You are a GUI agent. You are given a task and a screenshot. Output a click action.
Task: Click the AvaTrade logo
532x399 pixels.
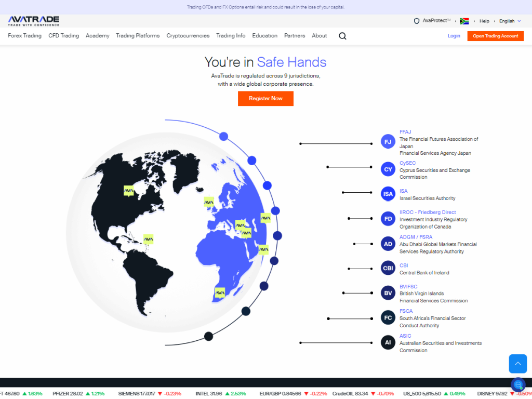tap(34, 21)
